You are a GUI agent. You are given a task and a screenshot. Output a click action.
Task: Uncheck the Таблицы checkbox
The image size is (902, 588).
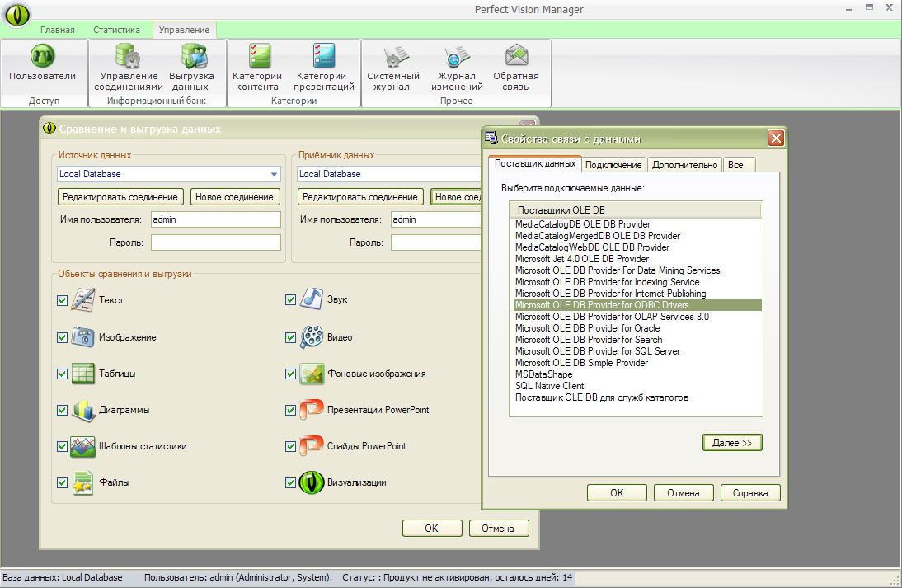[62, 374]
